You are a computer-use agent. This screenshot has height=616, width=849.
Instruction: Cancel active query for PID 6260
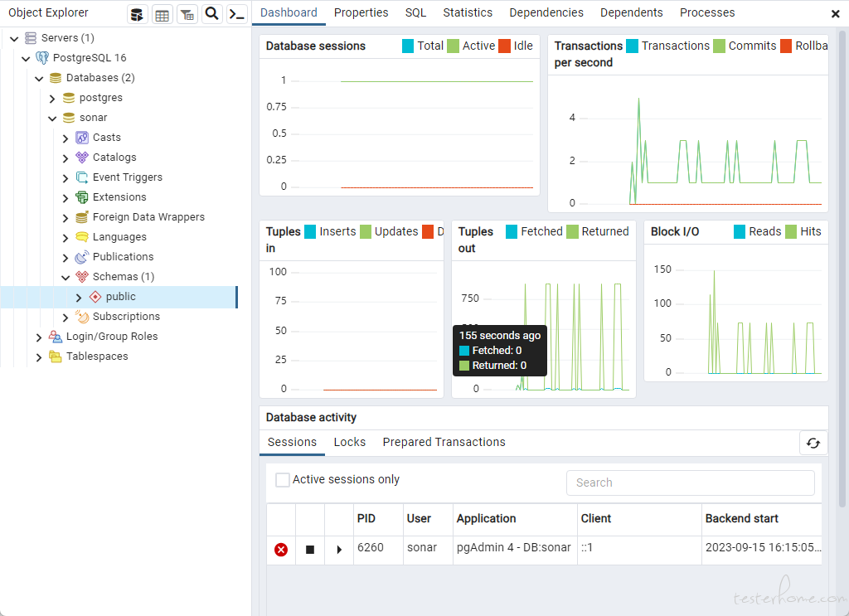pos(310,550)
